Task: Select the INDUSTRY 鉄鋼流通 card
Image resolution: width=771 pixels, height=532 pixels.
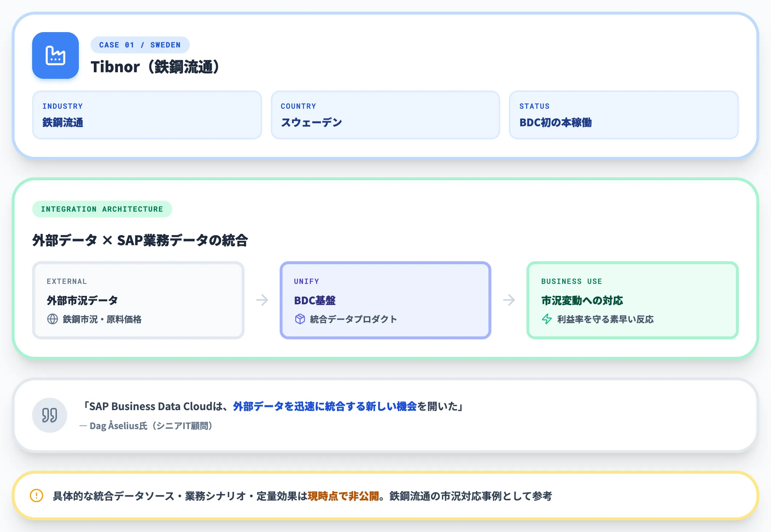Action: coord(147,115)
